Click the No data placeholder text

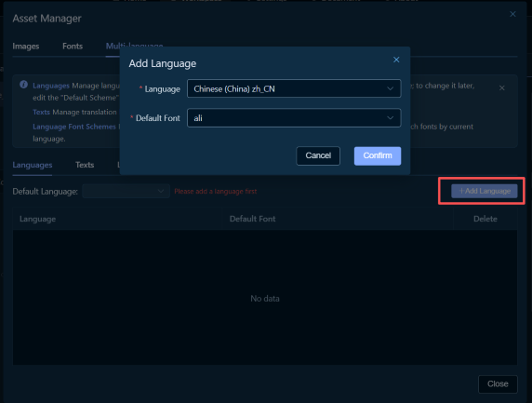[265, 299]
